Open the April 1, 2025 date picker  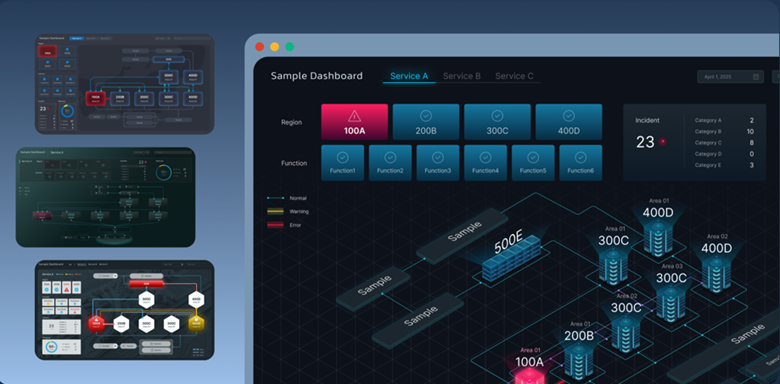point(731,77)
